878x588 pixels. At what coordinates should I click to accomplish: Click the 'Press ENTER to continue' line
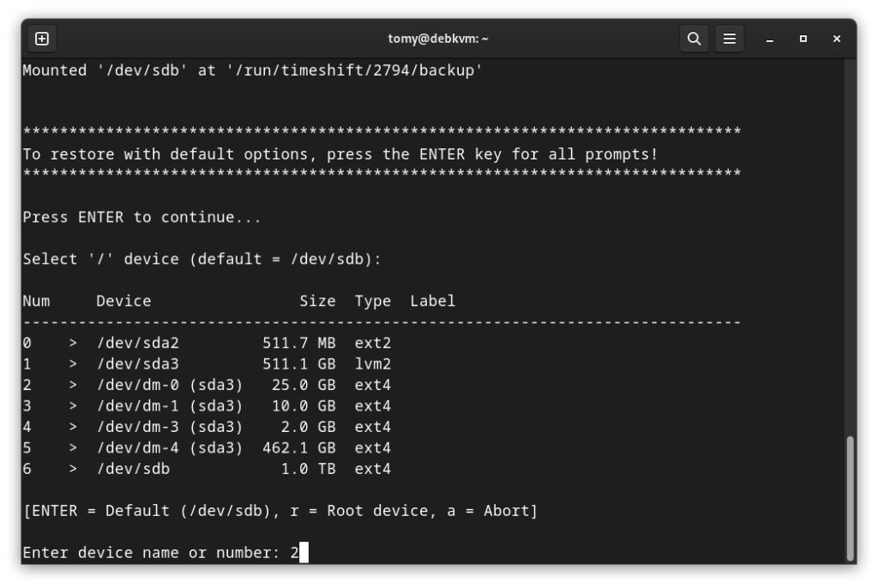click(x=141, y=218)
